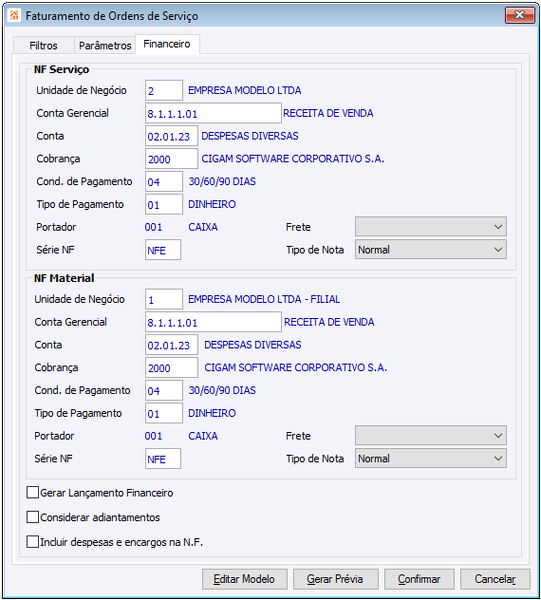Confirm with the Confirmar button
The height and width of the screenshot is (600, 541).
pyautogui.click(x=419, y=579)
